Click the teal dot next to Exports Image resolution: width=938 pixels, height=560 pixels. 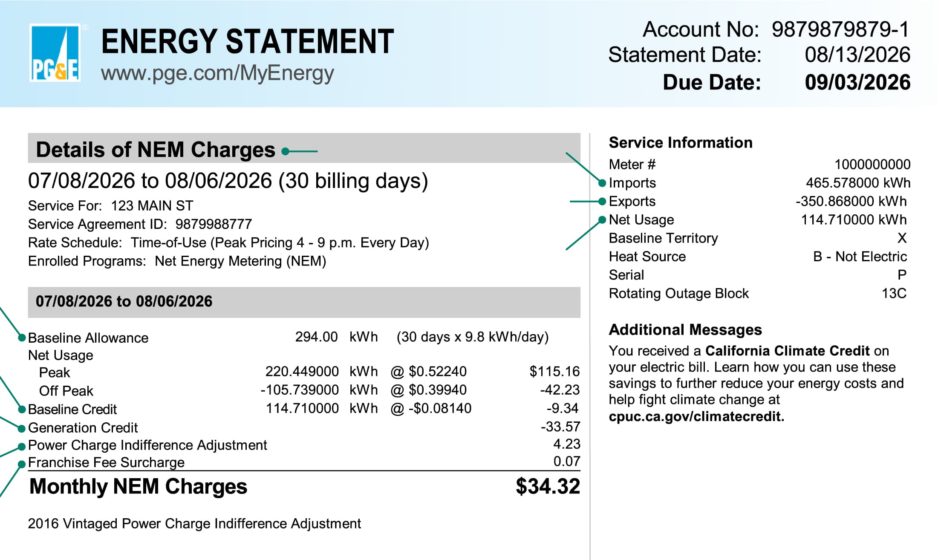pos(602,202)
